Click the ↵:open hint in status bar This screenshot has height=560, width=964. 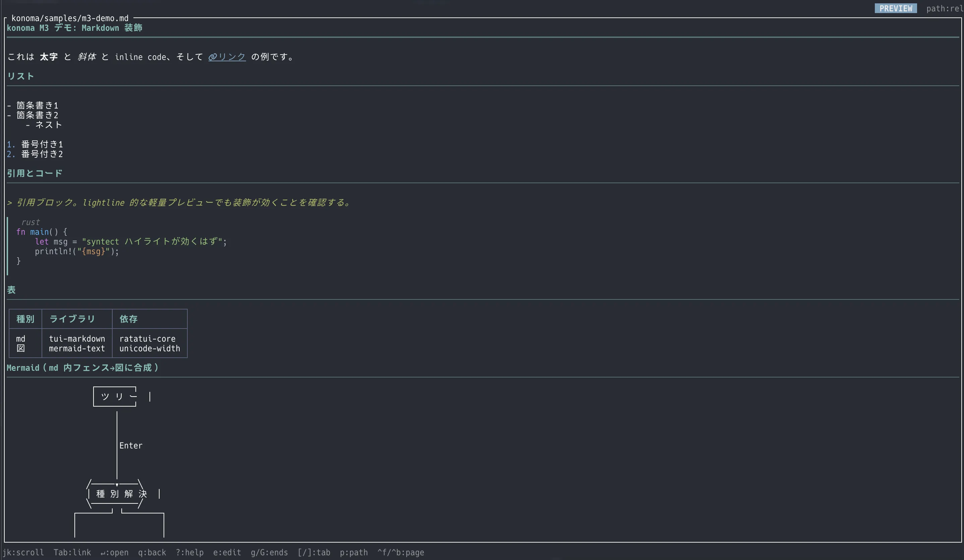coord(114,552)
